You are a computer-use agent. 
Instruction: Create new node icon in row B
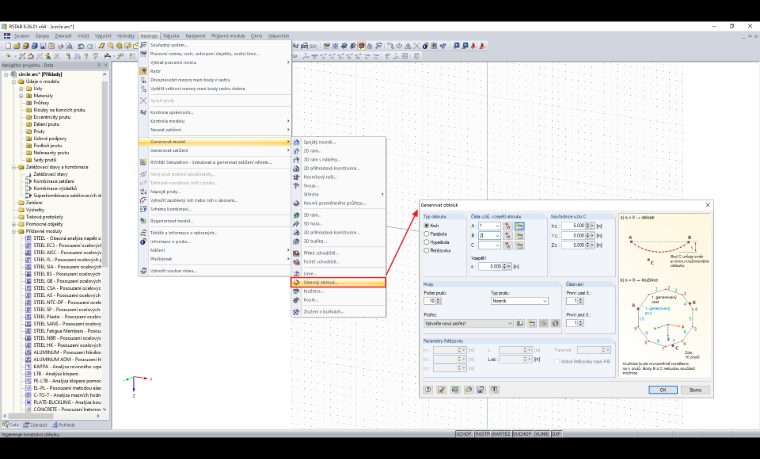point(520,236)
